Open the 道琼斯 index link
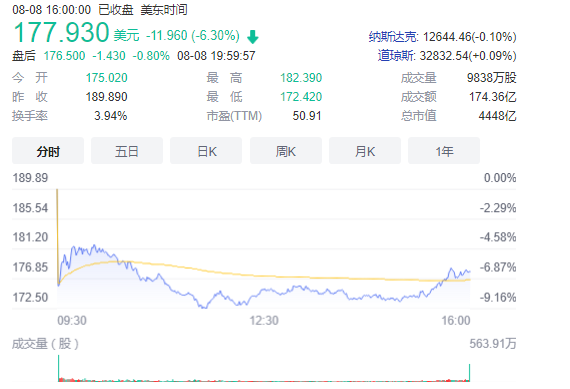The image size is (570, 389). [395, 56]
